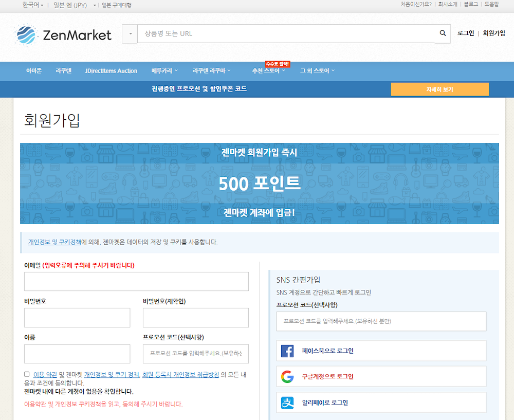Image resolution: width=514 pixels, height=420 pixels.
Task: Open the 아마존 store tab
Action: (x=34, y=70)
